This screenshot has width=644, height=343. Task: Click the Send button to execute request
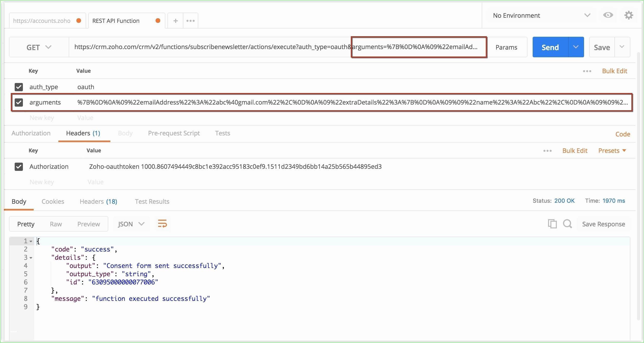point(549,47)
